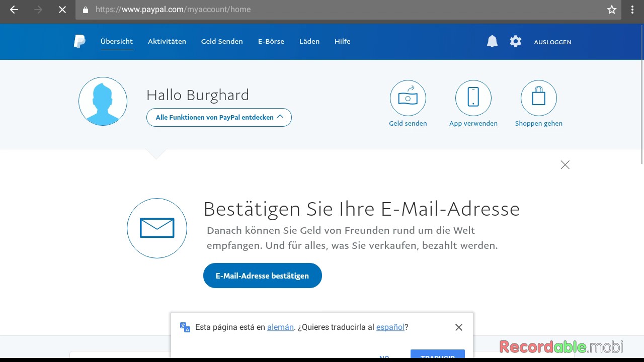
Task: Click the App verwenden text label
Action: pyautogui.click(x=473, y=124)
